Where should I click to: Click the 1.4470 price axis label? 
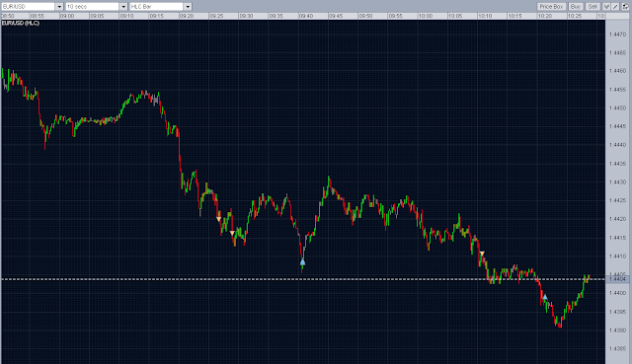[x=617, y=35]
